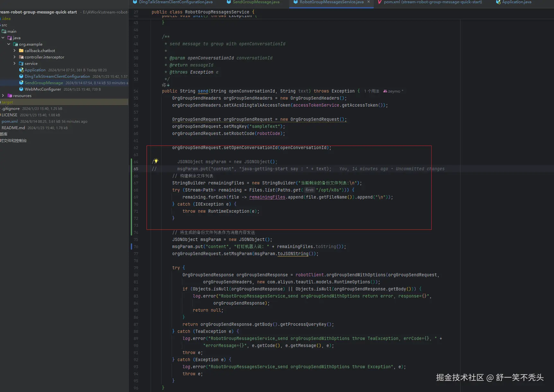Select the README.md file
This screenshot has width=554, height=392.
point(13,128)
